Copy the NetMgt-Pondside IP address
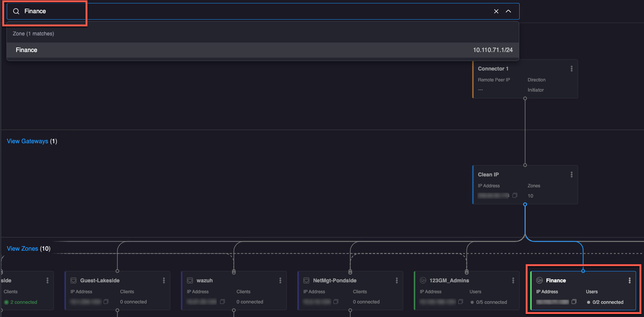This screenshot has height=317, width=644. (x=336, y=302)
